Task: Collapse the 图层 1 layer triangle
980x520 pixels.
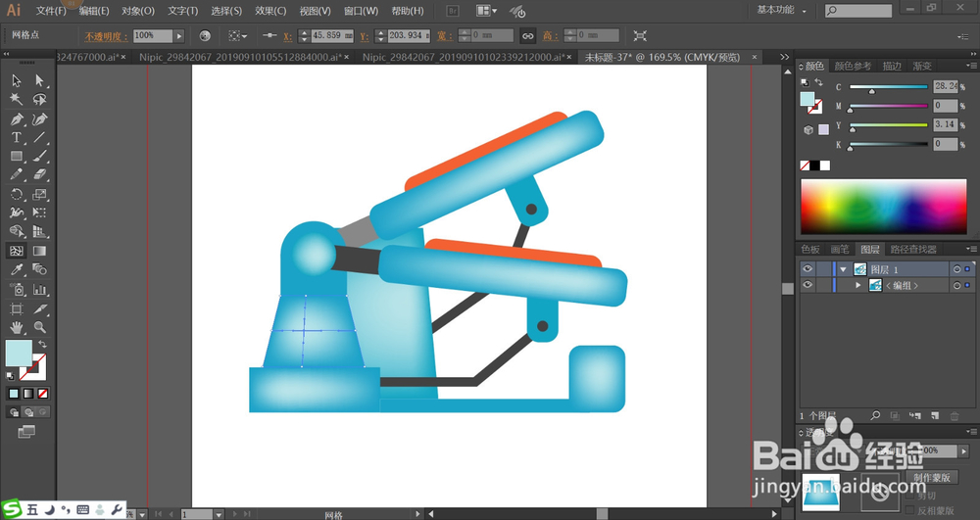Action: [x=843, y=269]
